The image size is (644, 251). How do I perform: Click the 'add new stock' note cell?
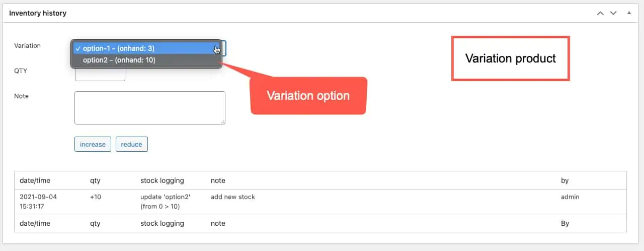(x=233, y=197)
